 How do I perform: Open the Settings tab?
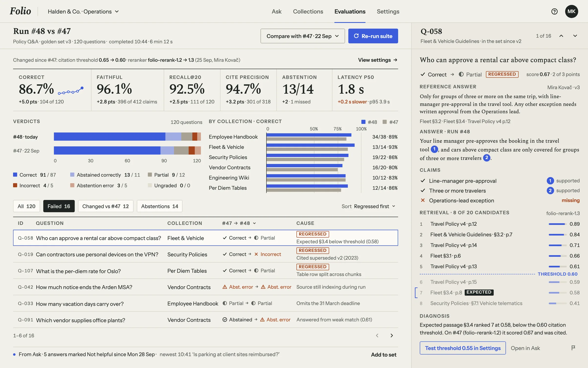tap(388, 12)
